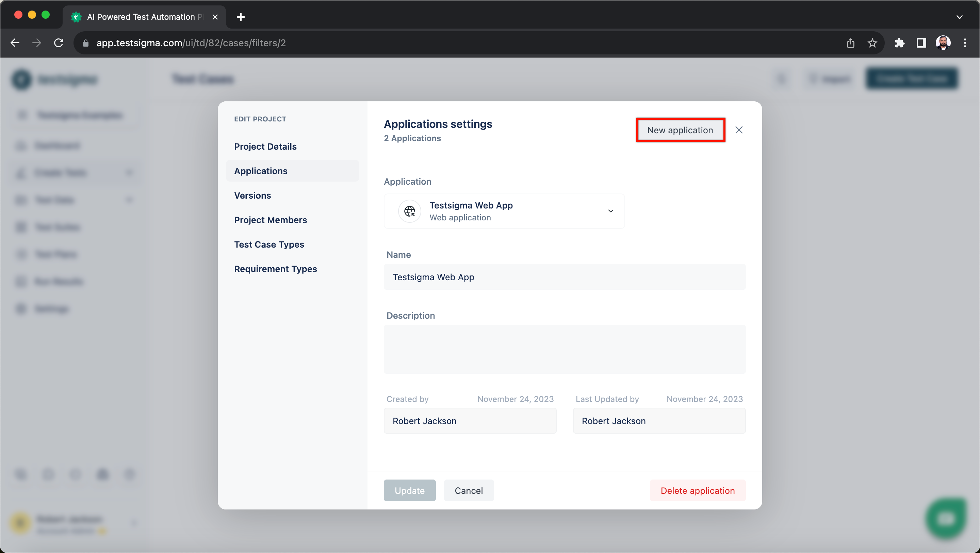
Task: Click the green chat support bubble
Action: coord(946,518)
